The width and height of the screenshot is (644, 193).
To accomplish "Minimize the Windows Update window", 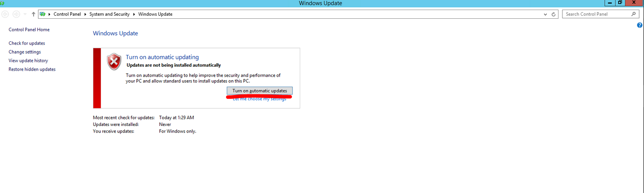I will [x=610, y=3].
